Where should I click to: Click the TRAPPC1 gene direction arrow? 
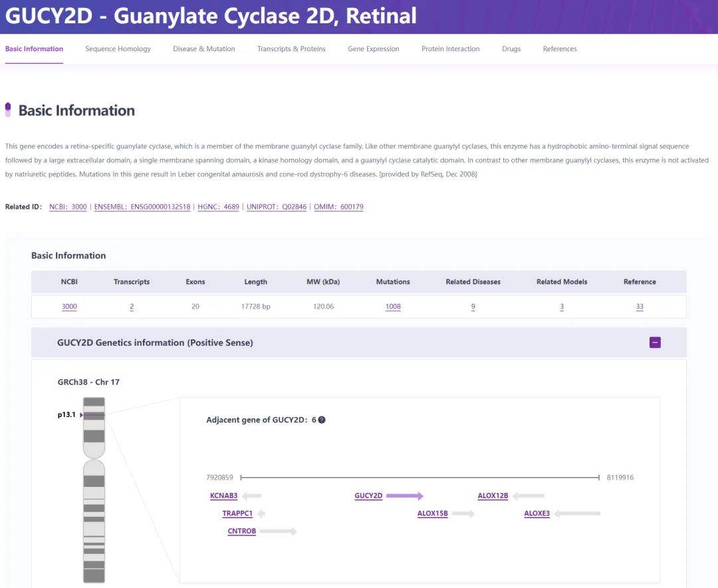(x=261, y=514)
